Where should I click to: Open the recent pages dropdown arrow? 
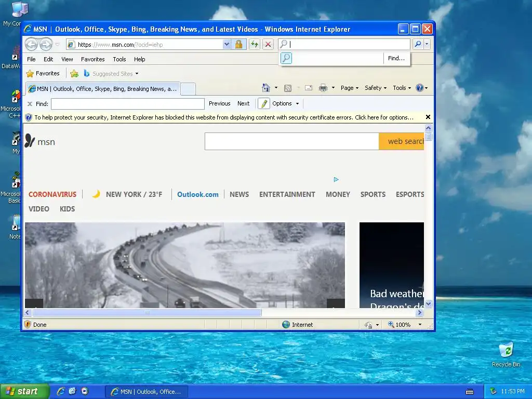(57, 45)
